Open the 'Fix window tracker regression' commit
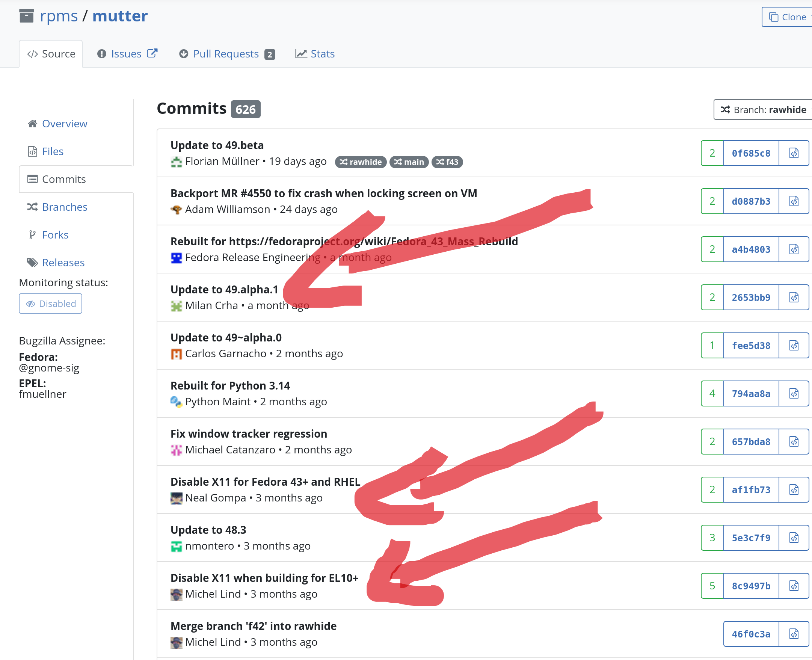This screenshot has width=812, height=660. 249,434
